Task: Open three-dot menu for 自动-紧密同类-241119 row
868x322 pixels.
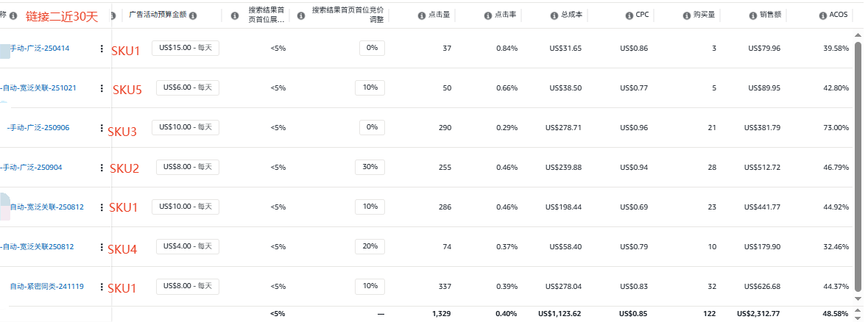Action: pos(102,287)
